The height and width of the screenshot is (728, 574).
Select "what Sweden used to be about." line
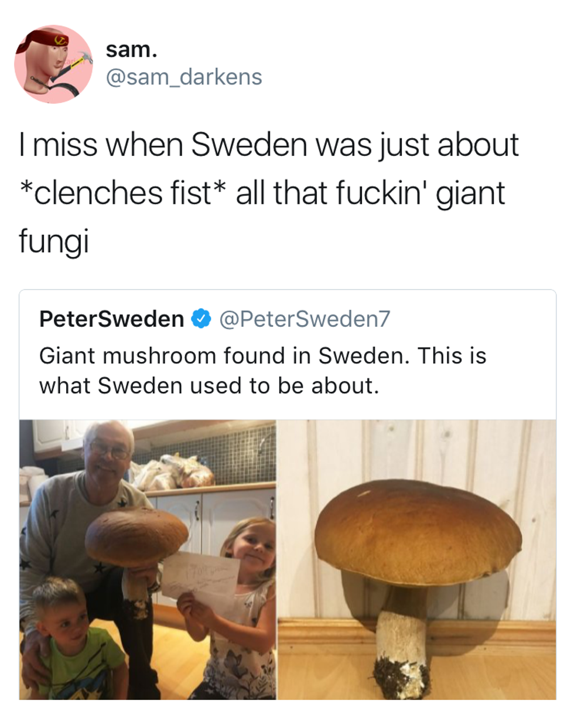coord(209,385)
